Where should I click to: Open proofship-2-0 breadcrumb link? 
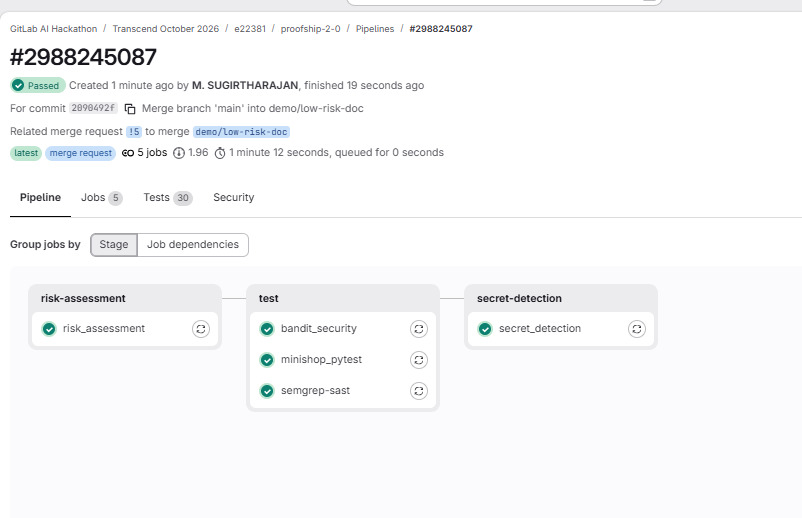click(310, 29)
